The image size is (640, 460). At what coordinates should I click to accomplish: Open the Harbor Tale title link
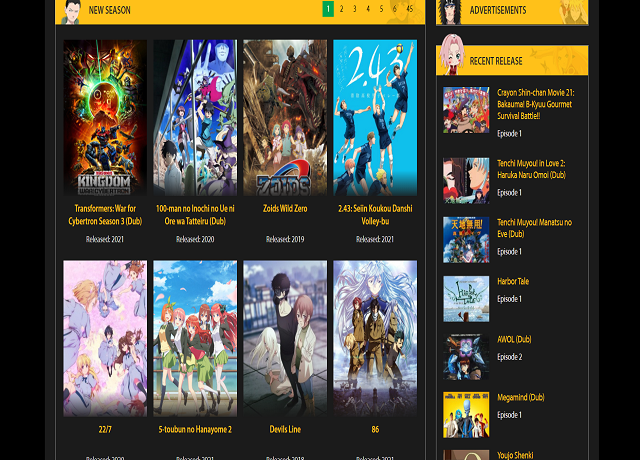click(x=513, y=281)
